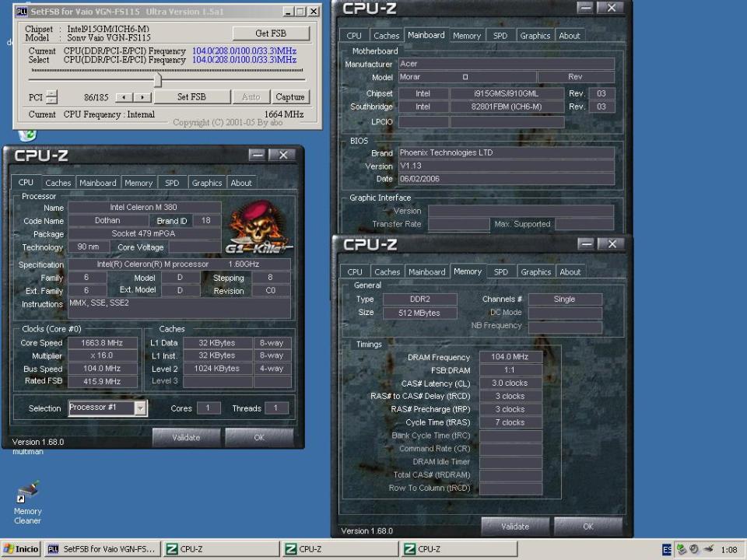
Task: Click Get FSB button in SetFSB
Action: [271, 33]
